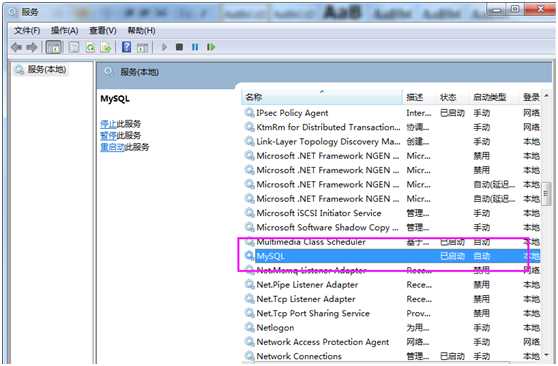This screenshot has width=558, height=366.
Task: Select the Netlogon service
Action: [391, 328]
